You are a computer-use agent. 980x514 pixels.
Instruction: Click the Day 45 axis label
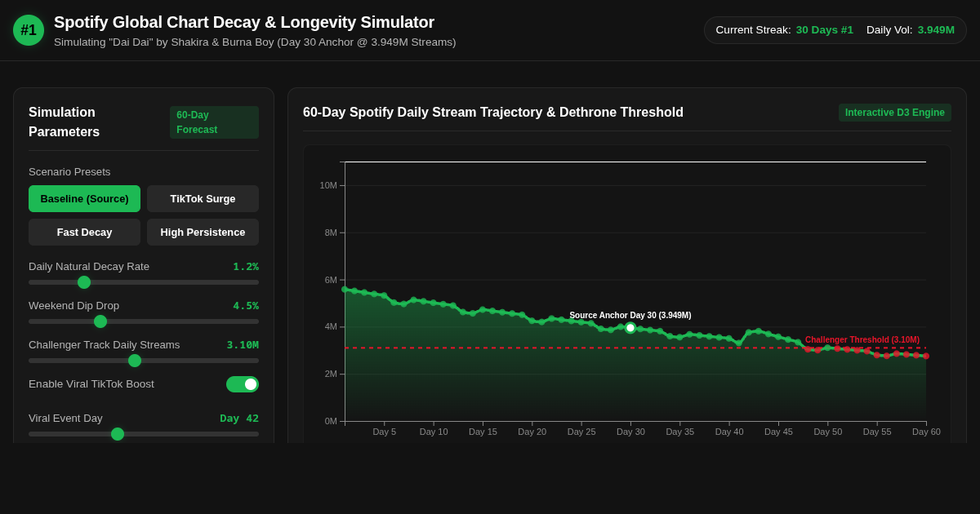pos(778,432)
